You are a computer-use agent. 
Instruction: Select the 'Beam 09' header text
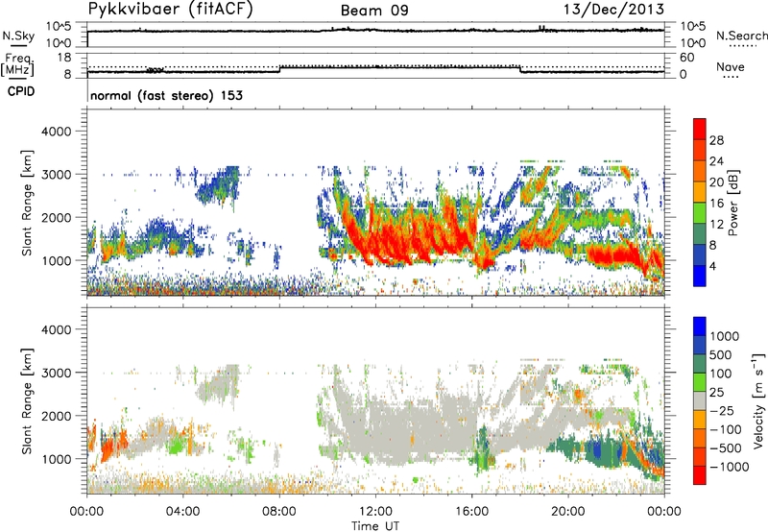point(374,11)
